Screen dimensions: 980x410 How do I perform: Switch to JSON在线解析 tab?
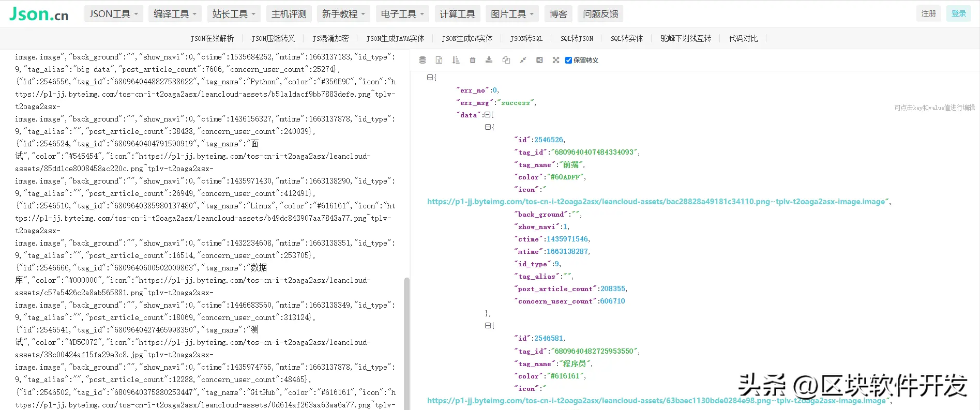tap(212, 38)
